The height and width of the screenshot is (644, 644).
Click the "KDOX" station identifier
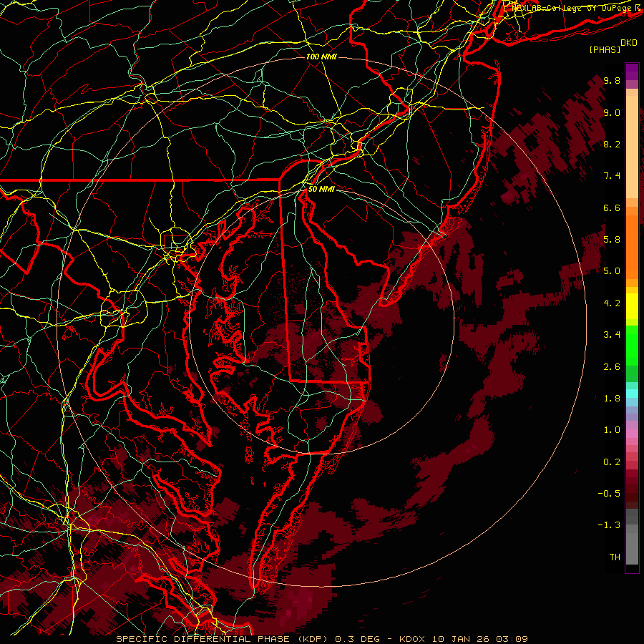click(414, 639)
